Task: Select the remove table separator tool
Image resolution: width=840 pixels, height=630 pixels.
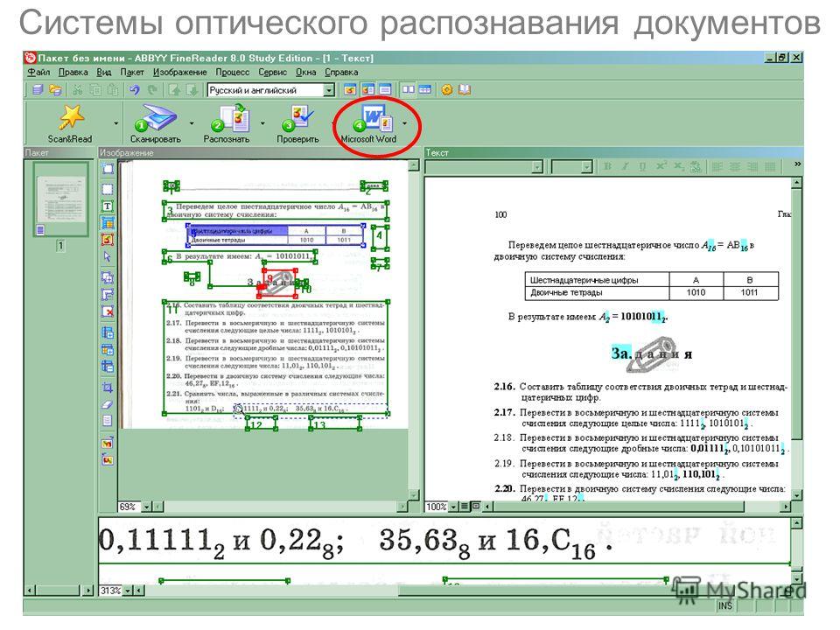Action: tap(108, 367)
